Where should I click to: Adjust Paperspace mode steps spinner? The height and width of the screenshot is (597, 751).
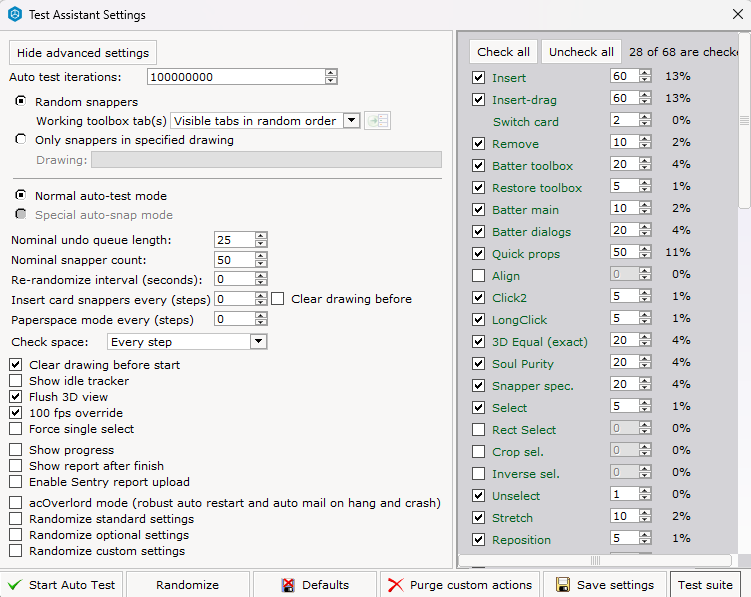(261, 319)
